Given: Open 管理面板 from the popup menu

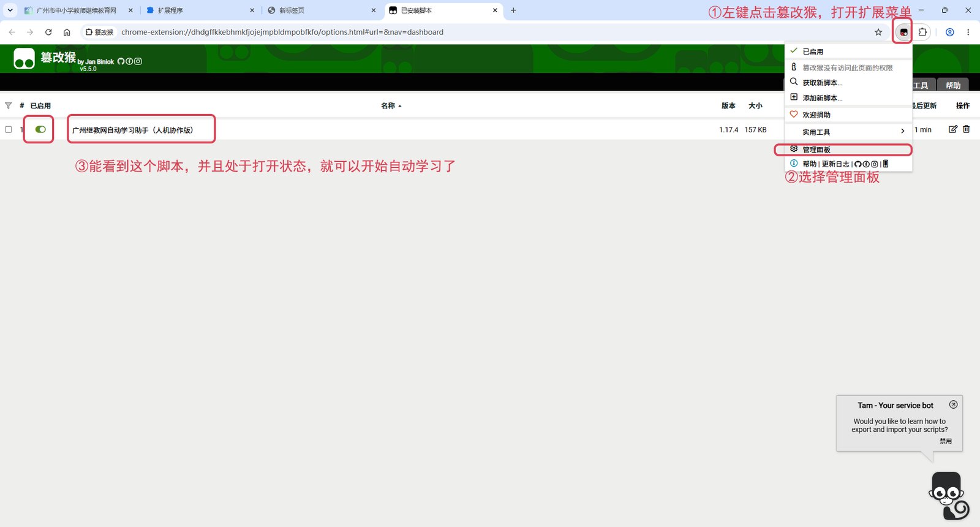Looking at the screenshot, I should pyautogui.click(x=848, y=150).
